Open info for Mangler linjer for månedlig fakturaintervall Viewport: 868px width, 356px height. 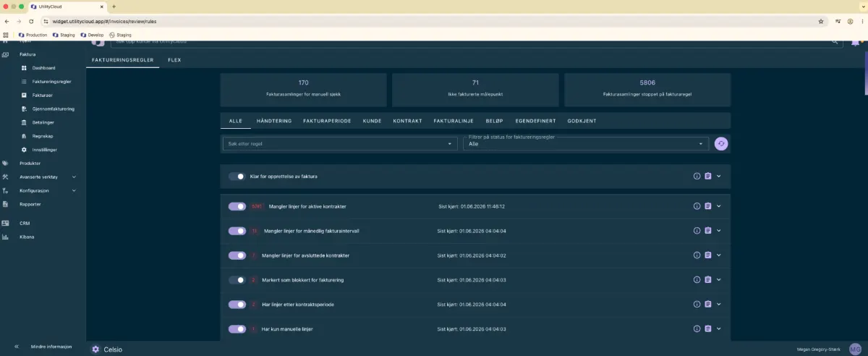point(697,231)
